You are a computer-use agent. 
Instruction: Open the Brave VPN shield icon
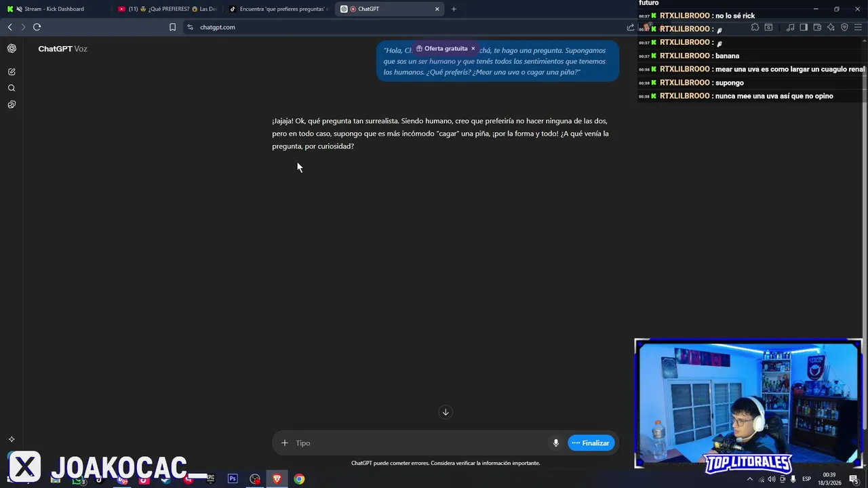[x=844, y=27]
